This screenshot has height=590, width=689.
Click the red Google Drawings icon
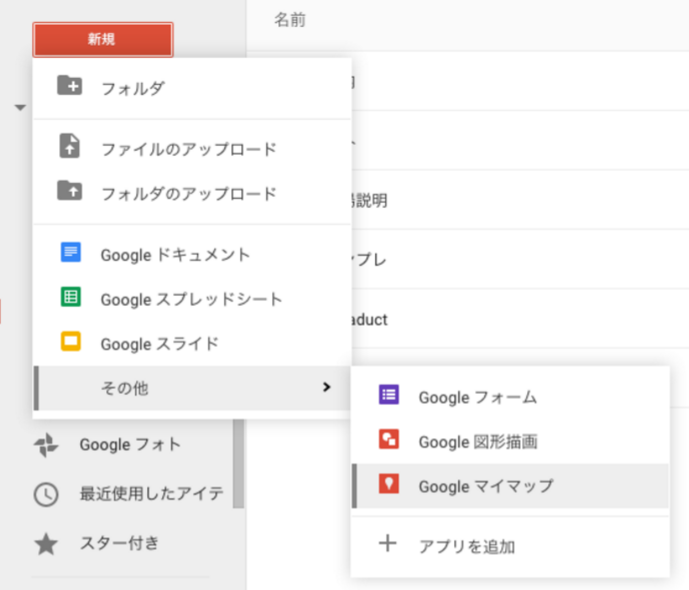click(x=389, y=439)
